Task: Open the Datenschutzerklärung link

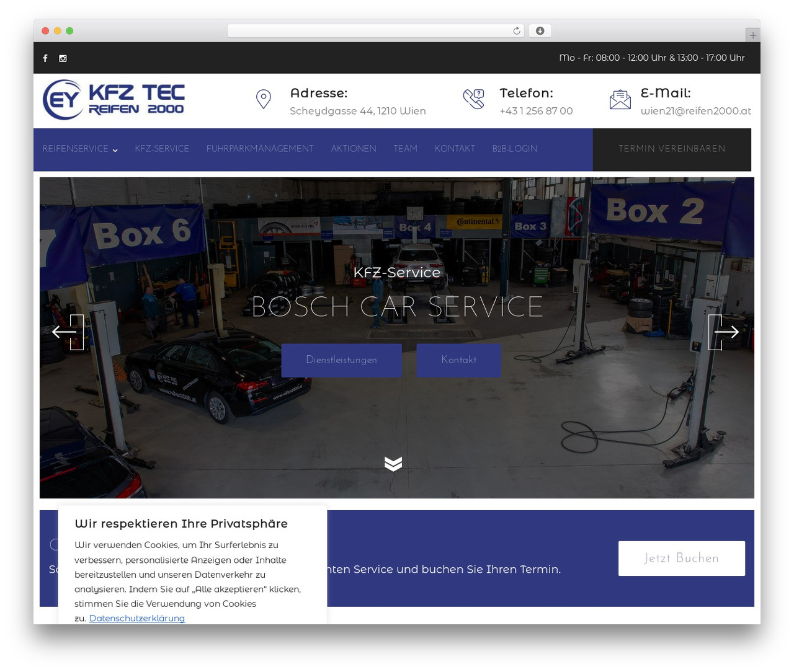Action: 137,618
